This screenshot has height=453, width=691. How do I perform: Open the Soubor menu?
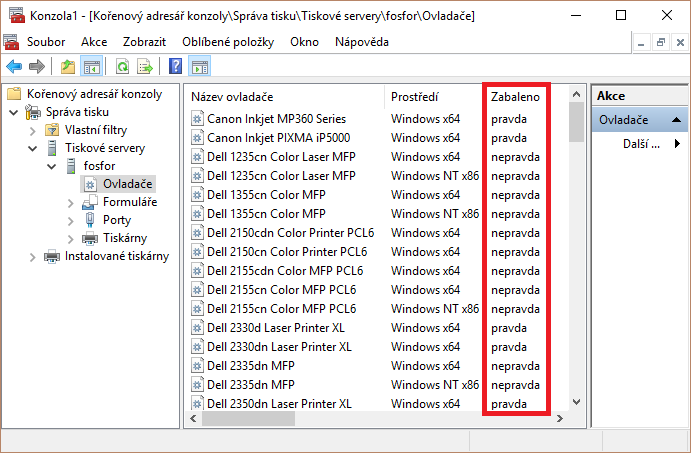point(46,42)
